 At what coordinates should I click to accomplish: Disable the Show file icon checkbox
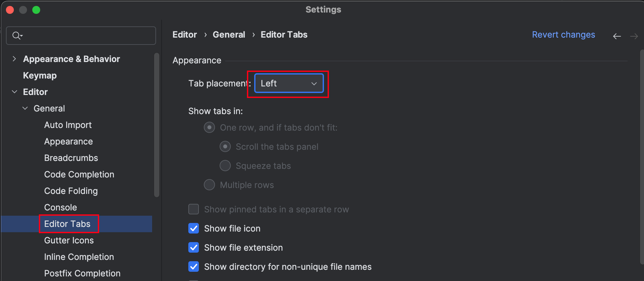[194, 228]
